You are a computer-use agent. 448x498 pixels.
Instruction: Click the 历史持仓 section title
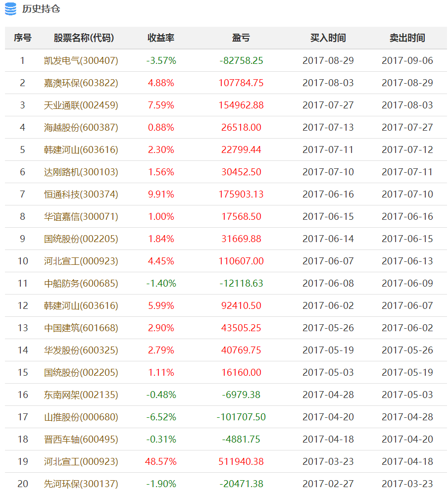pos(41,8)
